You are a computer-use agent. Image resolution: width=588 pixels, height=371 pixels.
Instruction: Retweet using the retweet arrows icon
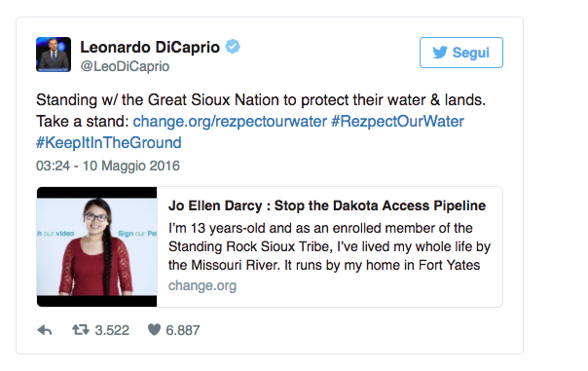tap(81, 330)
